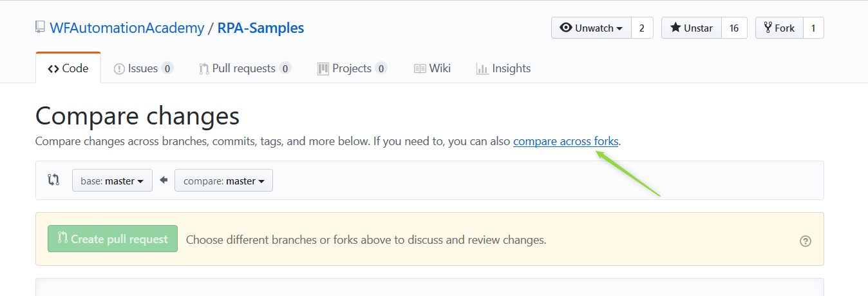Click the compare arrows icon
The height and width of the screenshot is (296, 868).
click(53, 181)
